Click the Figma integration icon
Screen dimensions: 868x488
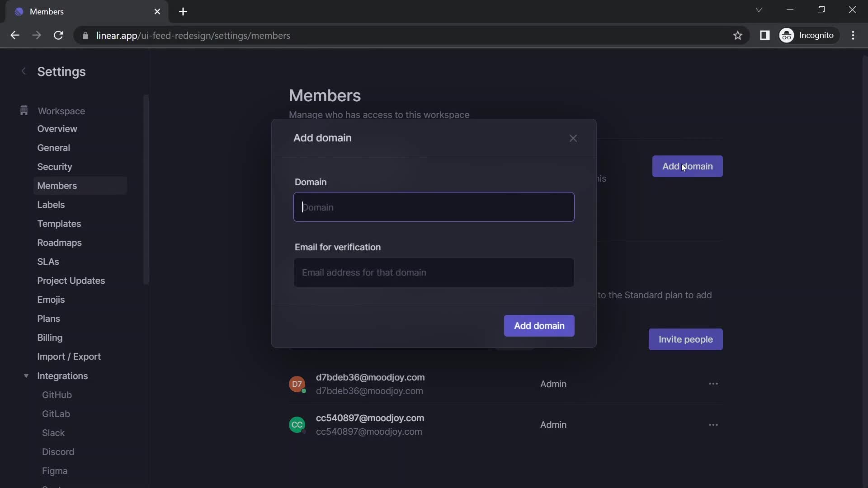(54, 470)
